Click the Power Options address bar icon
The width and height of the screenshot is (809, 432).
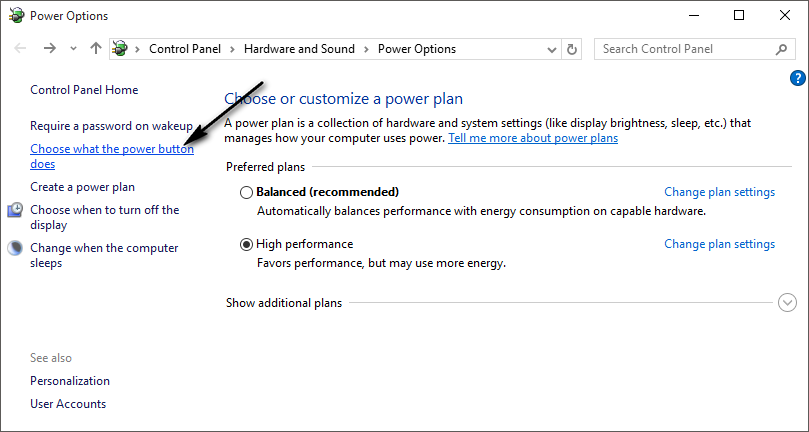tap(121, 49)
